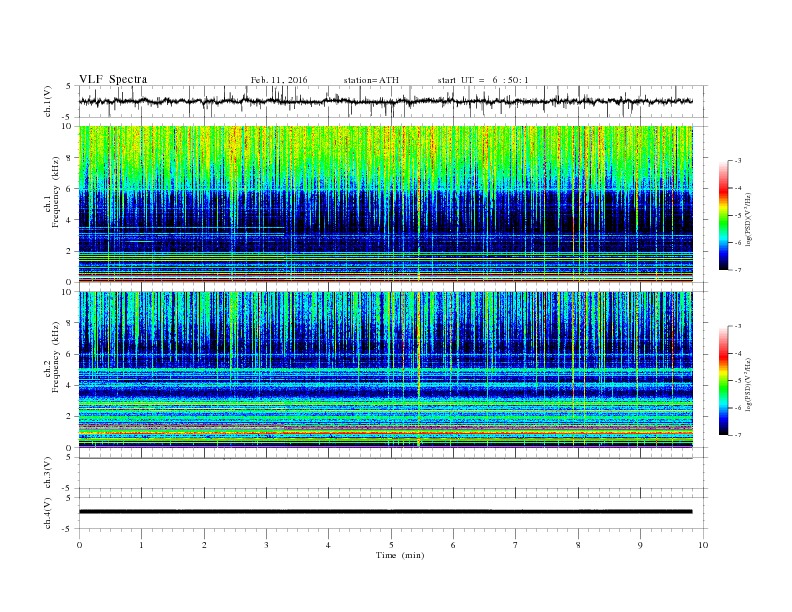This screenshot has width=792, height=612.
Task: Click time axis tick label "5"
Action: 391,545
